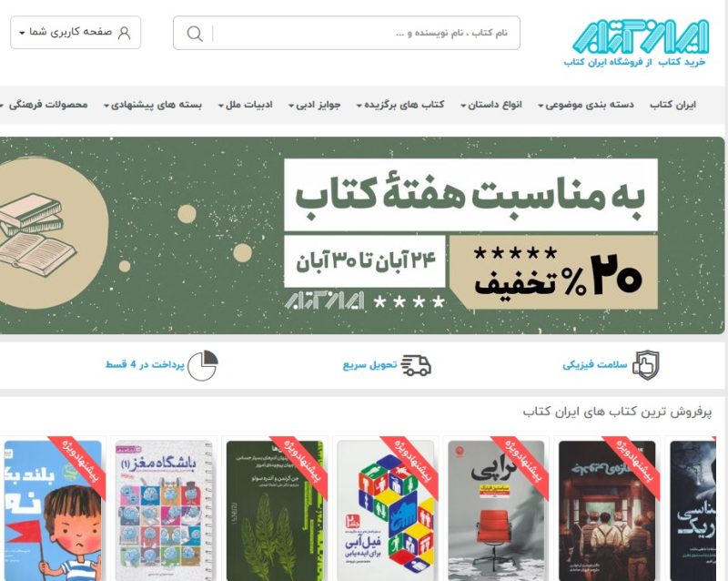728x581 pixels.
Task: Open the جوایز ادبی menu
Action: tap(314, 105)
